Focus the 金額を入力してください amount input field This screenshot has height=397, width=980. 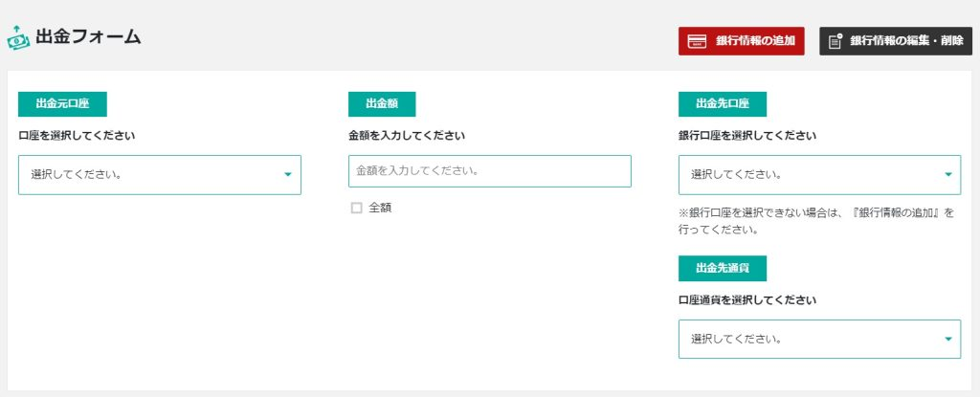click(x=489, y=171)
